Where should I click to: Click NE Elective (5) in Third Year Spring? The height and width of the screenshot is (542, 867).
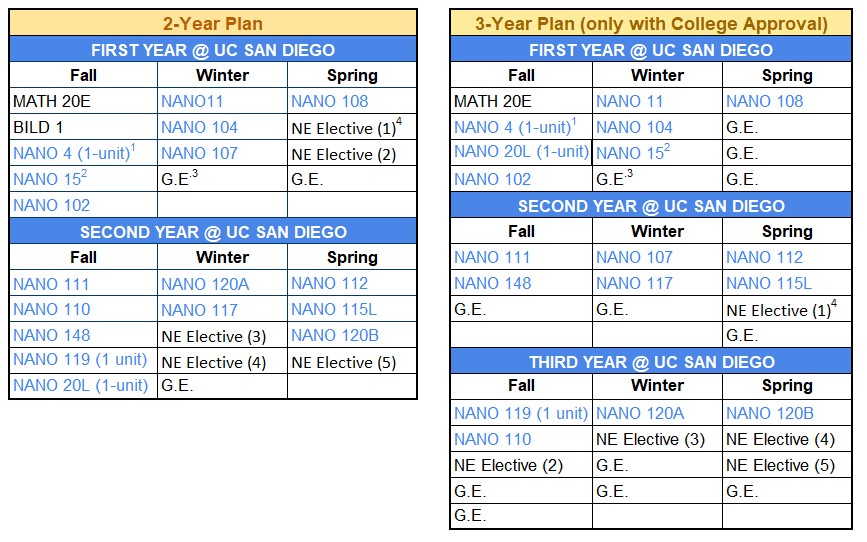(780, 465)
